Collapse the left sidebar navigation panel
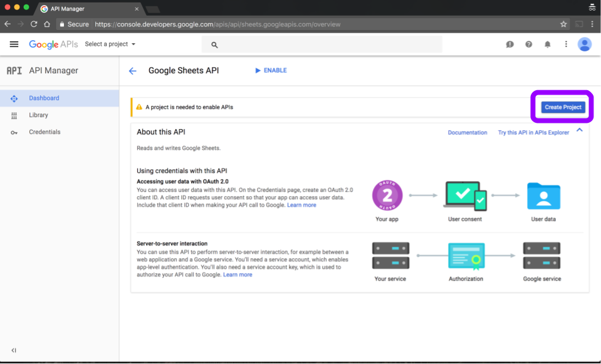 [x=14, y=350]
